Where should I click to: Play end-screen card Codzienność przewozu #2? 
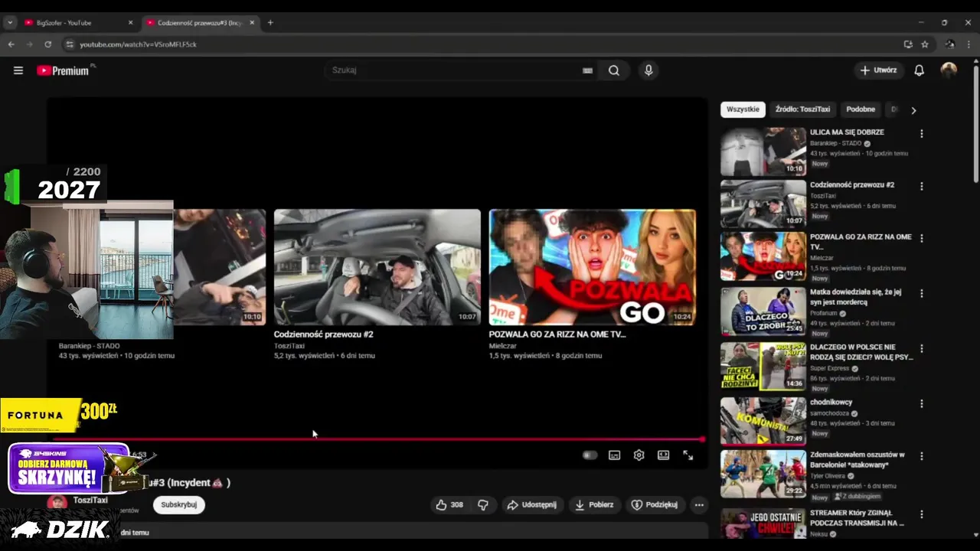[x=377, y=267]
